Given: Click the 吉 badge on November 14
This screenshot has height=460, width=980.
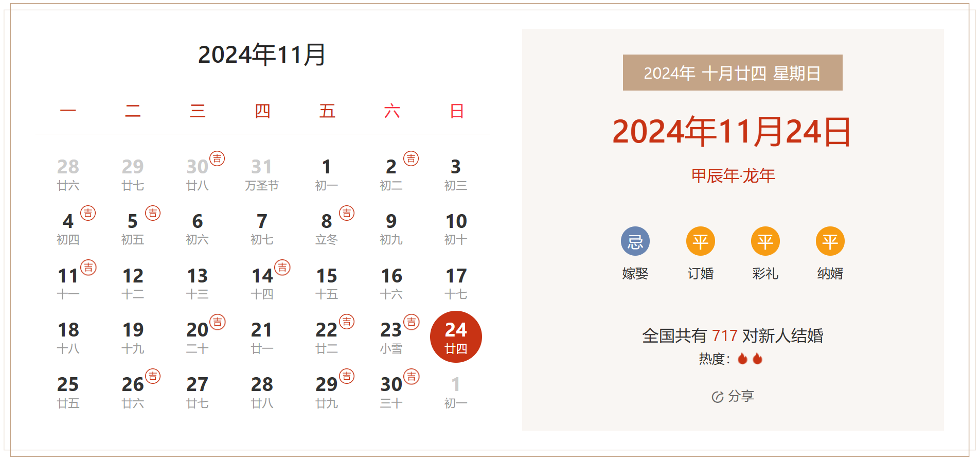Looking at the screenshot, I should [282, 268].
